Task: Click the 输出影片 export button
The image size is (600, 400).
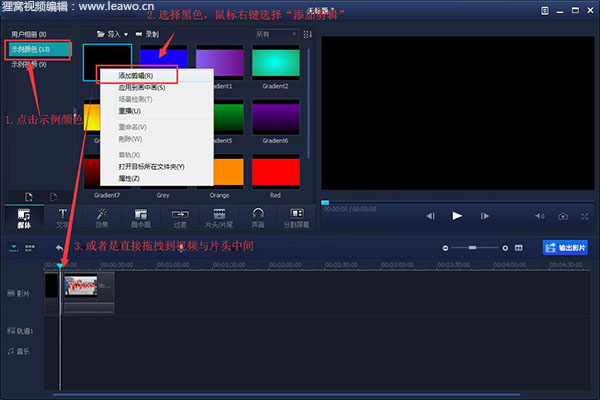Action: pos(565,248)
